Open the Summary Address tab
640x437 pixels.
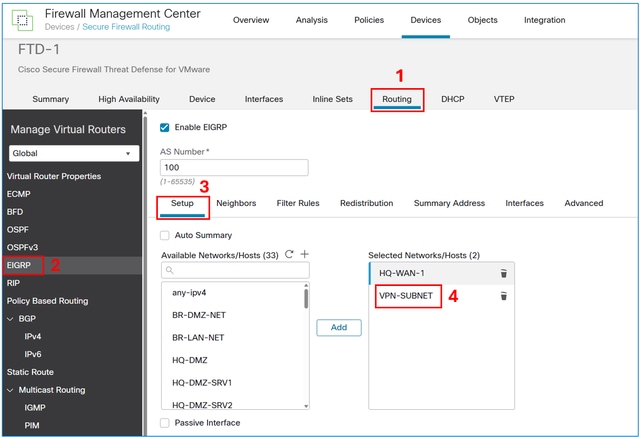point(449,203)
